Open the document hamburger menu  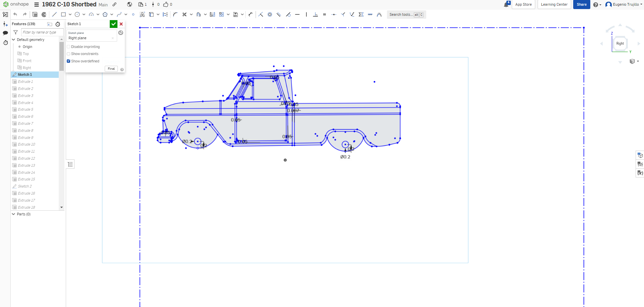[37, 4]
